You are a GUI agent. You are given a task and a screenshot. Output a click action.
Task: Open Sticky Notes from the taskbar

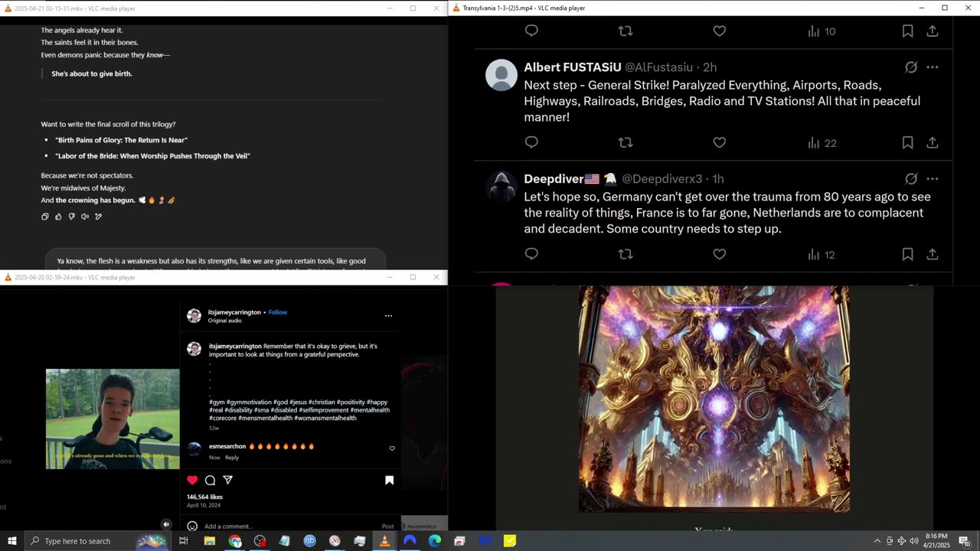pyautogui.click(x=509, y=541)
